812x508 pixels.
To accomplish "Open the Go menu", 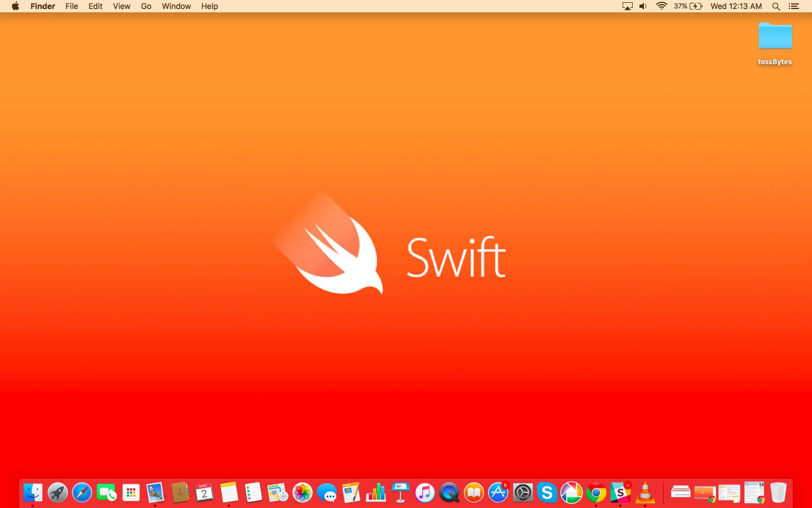I will 146,6.
